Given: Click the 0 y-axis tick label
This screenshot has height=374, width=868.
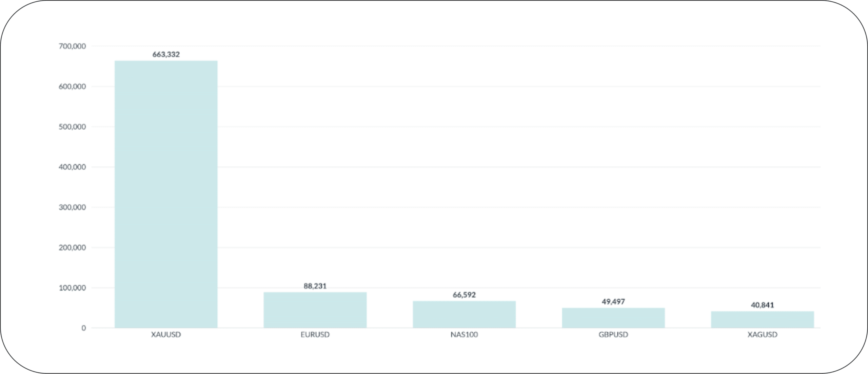Looking at the screenshot, I should (x=83, y=328).
